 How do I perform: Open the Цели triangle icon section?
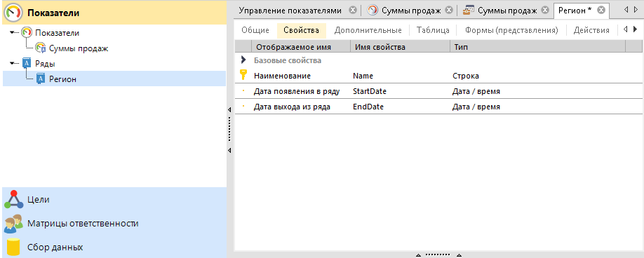13,199
